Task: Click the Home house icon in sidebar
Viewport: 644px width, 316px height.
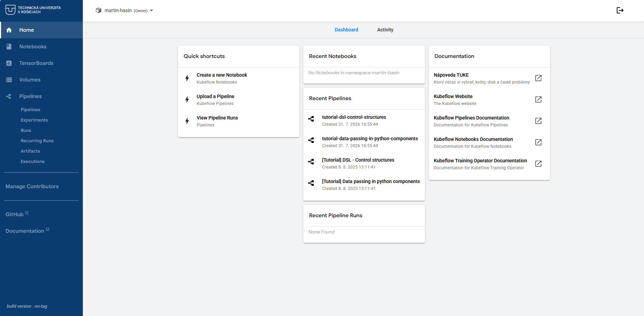Action: click(x=9, y=30)
